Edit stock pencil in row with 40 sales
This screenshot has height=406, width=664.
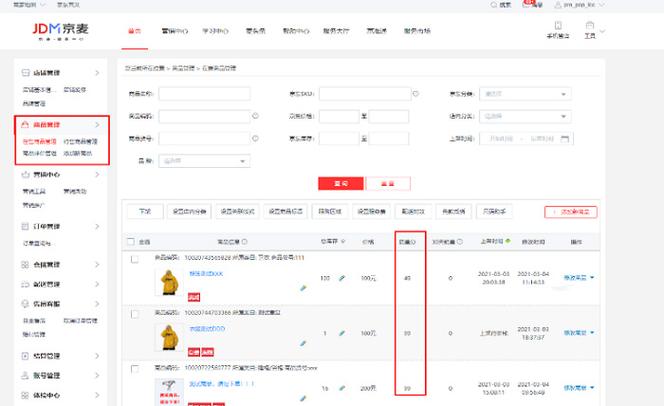point(342,278)
